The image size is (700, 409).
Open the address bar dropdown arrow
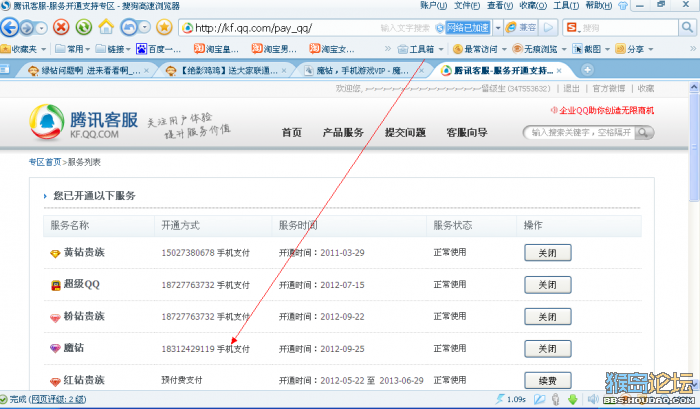[498, 28]
